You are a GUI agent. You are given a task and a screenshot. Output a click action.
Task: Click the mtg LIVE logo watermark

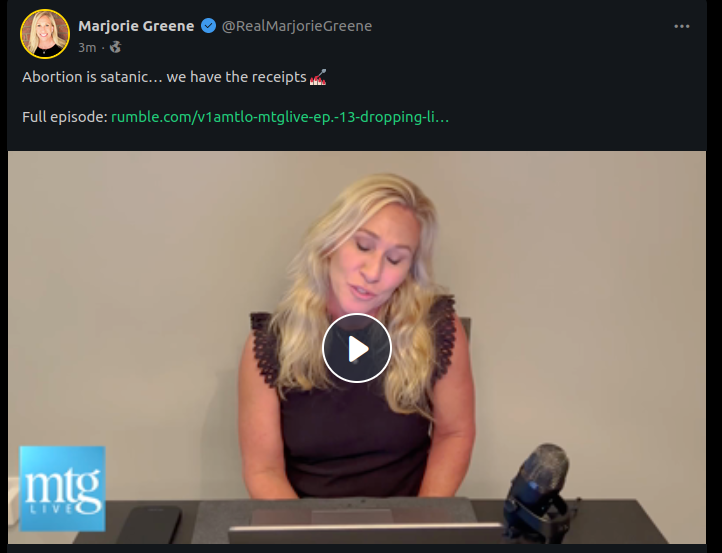click(62, 489)
